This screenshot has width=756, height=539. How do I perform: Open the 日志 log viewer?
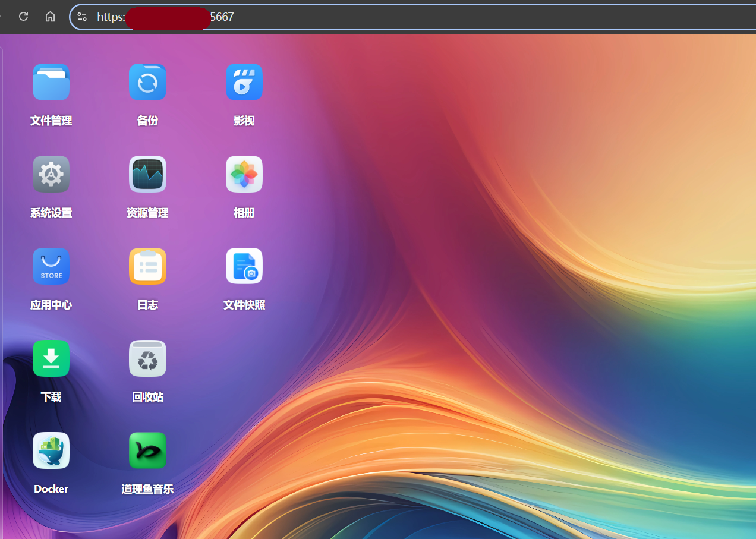147,266
